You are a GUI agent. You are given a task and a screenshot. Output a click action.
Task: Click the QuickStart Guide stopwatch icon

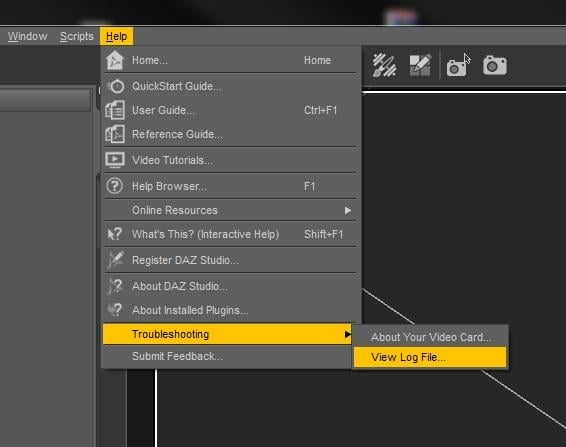116,86
